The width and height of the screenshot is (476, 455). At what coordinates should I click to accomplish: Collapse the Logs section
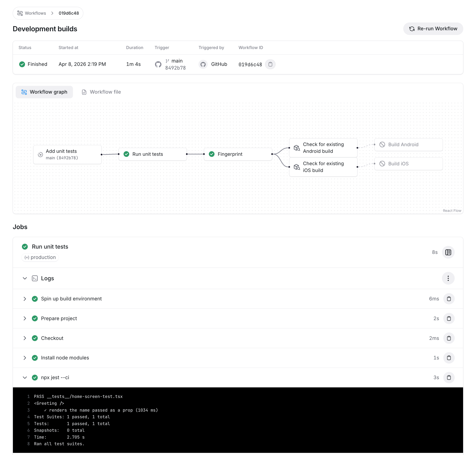[25, 278]
